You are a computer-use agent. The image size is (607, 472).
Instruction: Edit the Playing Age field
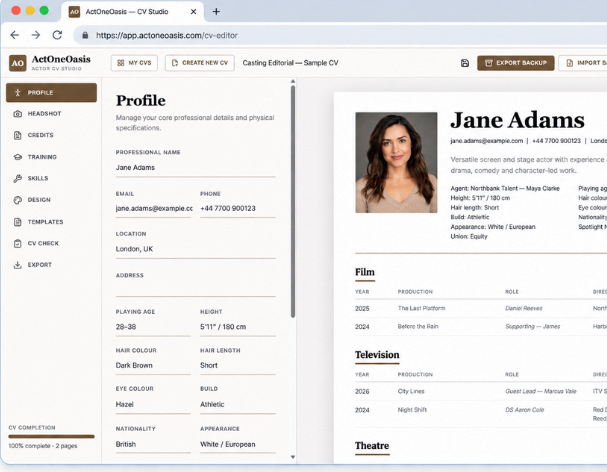(x=153, y=327)
